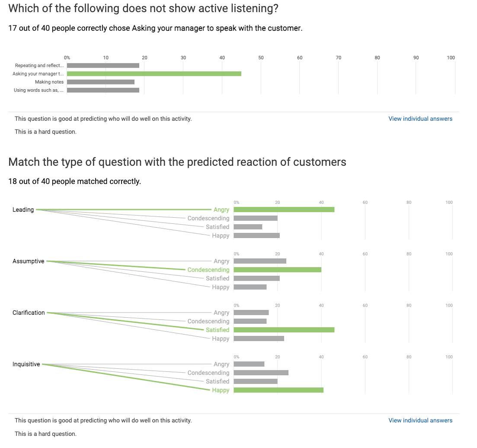Click the green 'Condescending' bar under Assumptive
The width and height of the screenshot is (477, 448).
(277, 269)
